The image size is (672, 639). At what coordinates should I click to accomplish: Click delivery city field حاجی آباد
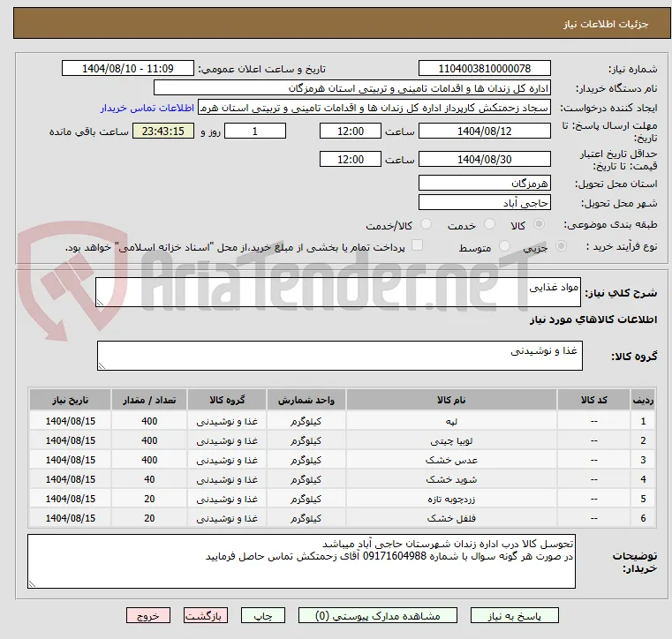[484, 203]
